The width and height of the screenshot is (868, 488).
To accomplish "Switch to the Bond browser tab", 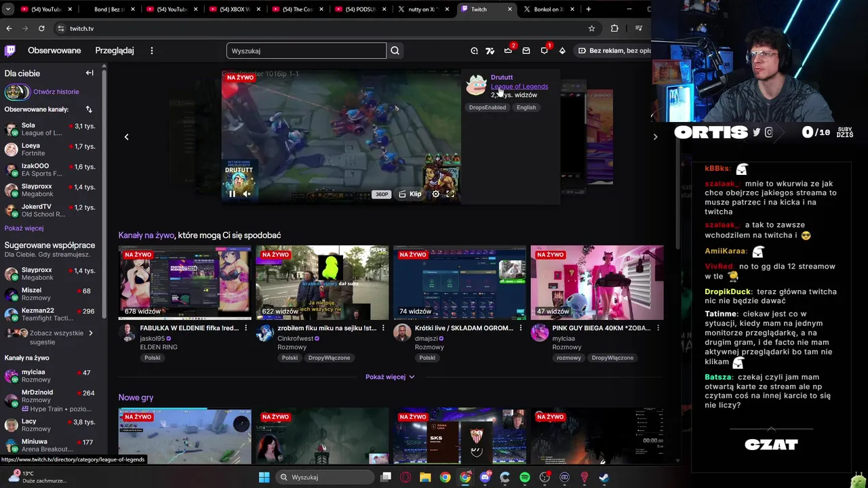I will 108,9.
